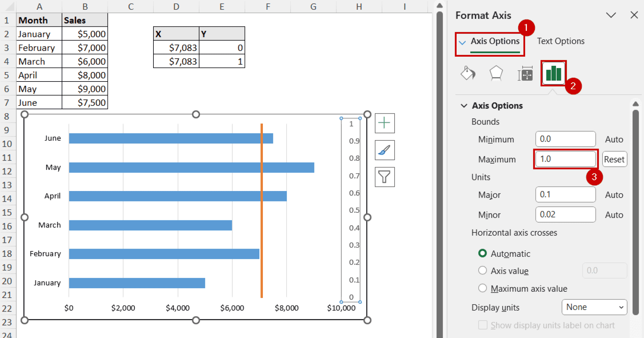
Task: Close the Format Axis pane
Action: click(x=634, y=15)
